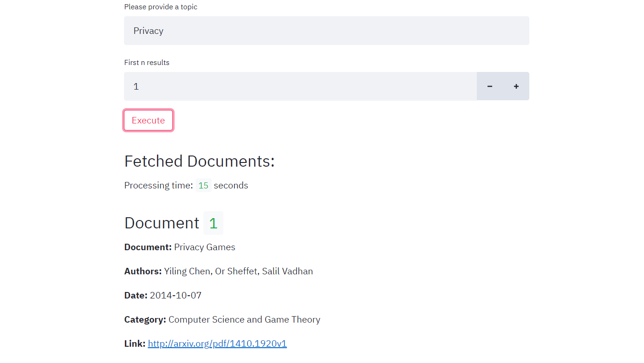Open the arxiv.org PDF link
The width and height of the screenshot is (644, 363).
217,344
